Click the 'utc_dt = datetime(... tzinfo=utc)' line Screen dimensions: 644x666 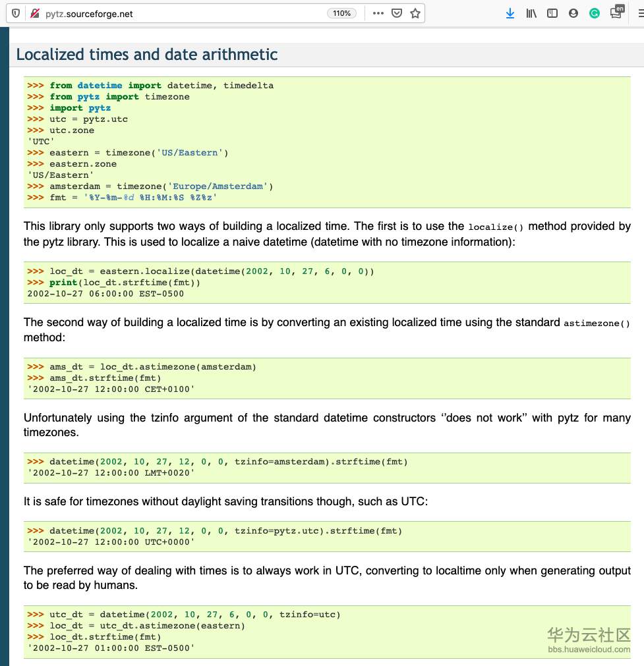tap(184, 615)
